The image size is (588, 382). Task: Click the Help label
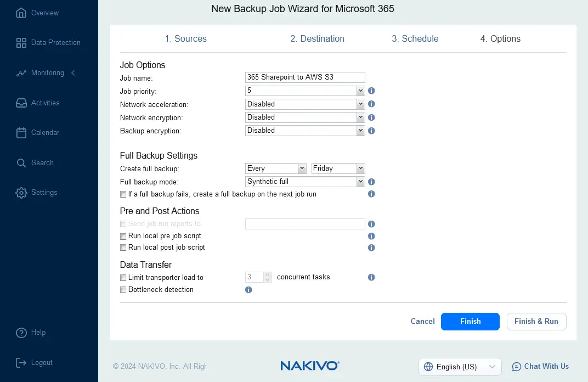pyautogui.click(x=38, y=333)
